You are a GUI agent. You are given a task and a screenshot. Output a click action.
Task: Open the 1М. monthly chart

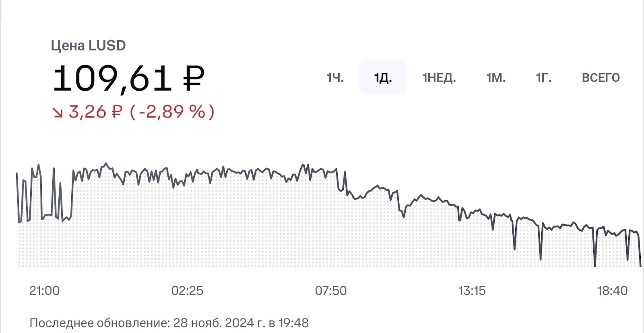495,78
